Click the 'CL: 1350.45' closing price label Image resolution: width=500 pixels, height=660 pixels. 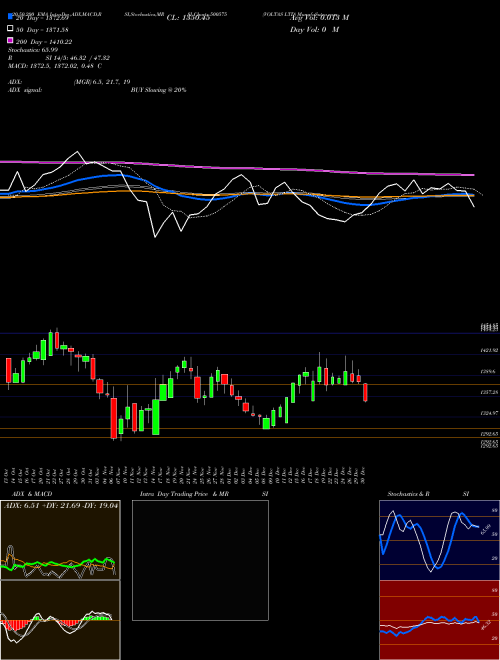point(188,18)
